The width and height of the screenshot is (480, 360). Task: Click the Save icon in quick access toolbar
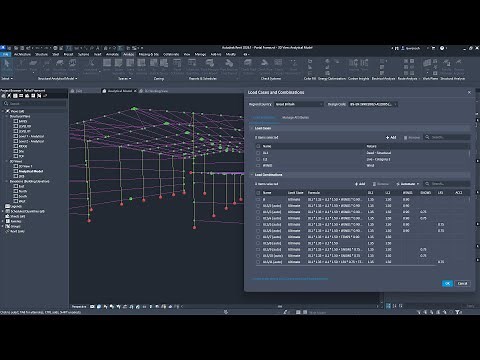click(22, 48)
